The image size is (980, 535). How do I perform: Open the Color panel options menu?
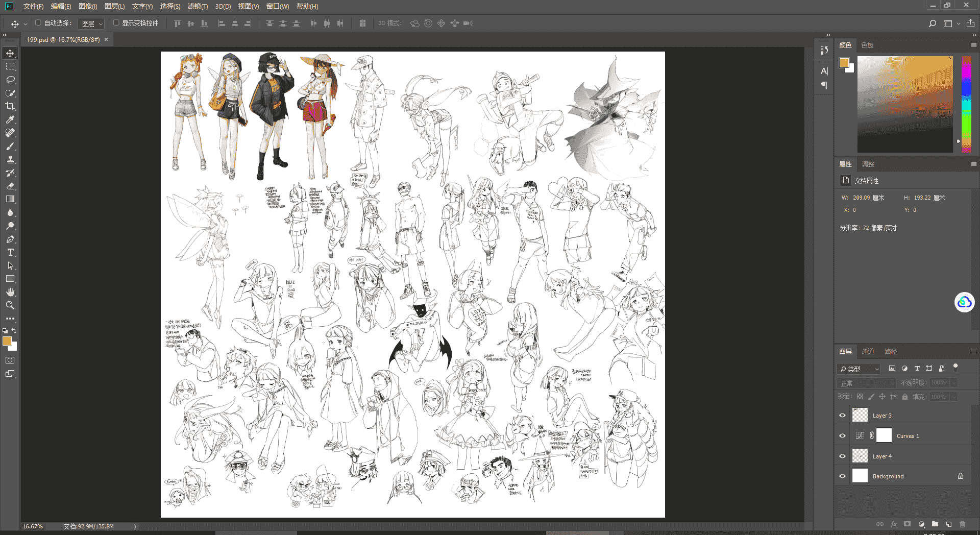click(973, 45)
